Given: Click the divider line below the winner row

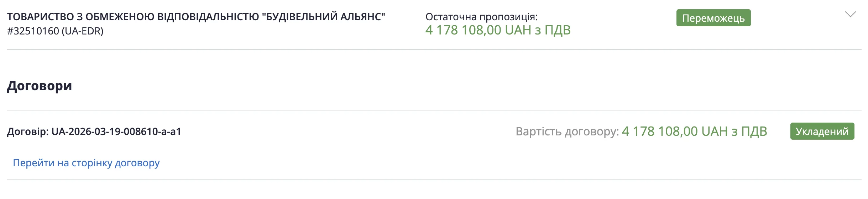Looking at the screenshot, I should tap(434, 49).
